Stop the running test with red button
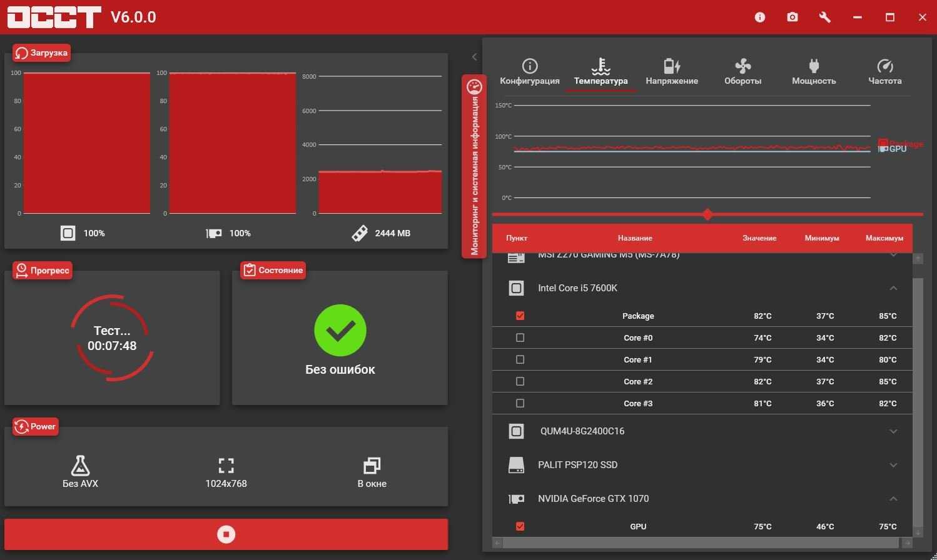This screenshot has width=937, height=560. (x=226, y=534)
